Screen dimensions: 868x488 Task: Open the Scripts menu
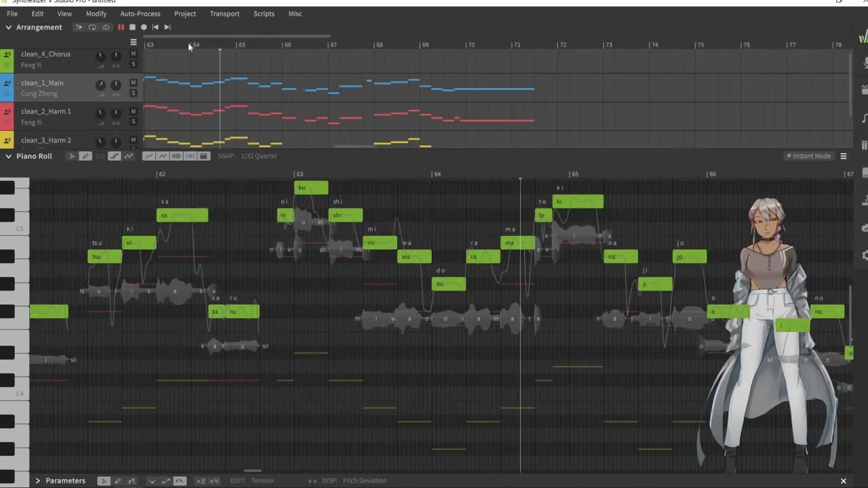[x=264, y=14]
